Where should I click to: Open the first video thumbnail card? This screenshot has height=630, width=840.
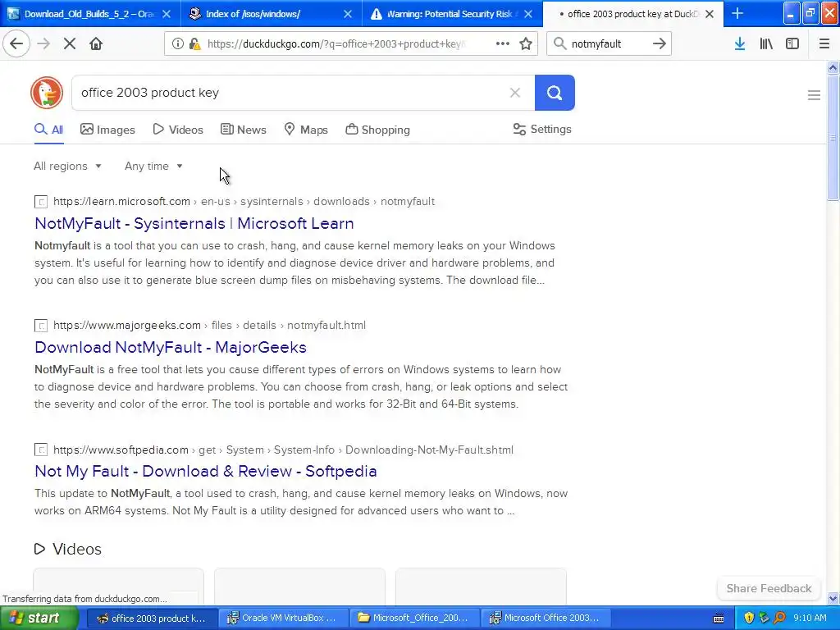pos(118,586)
